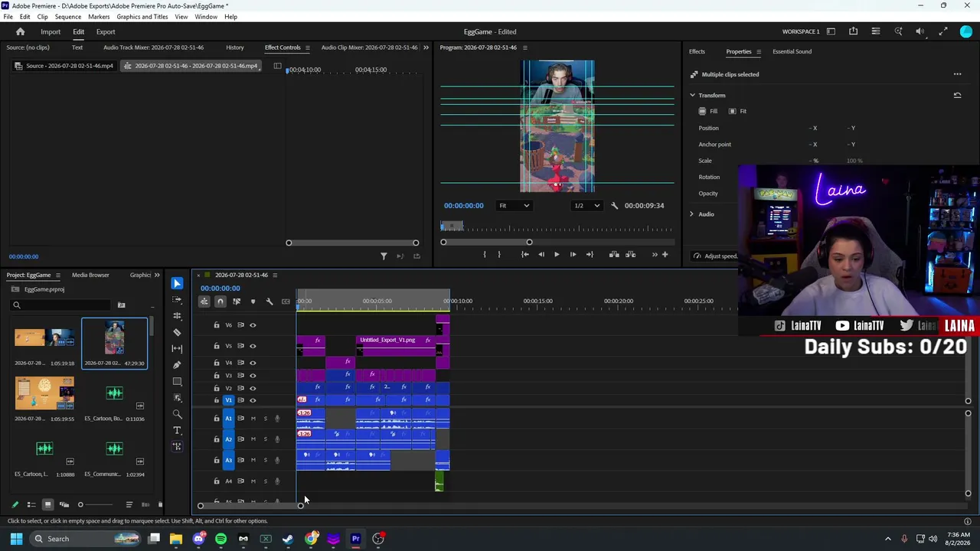The width and height of the screenshot is (980, 551).
Task: Select the Untitled_Export_V1.png clip on the timeline
Action: (x=396, y=345)
